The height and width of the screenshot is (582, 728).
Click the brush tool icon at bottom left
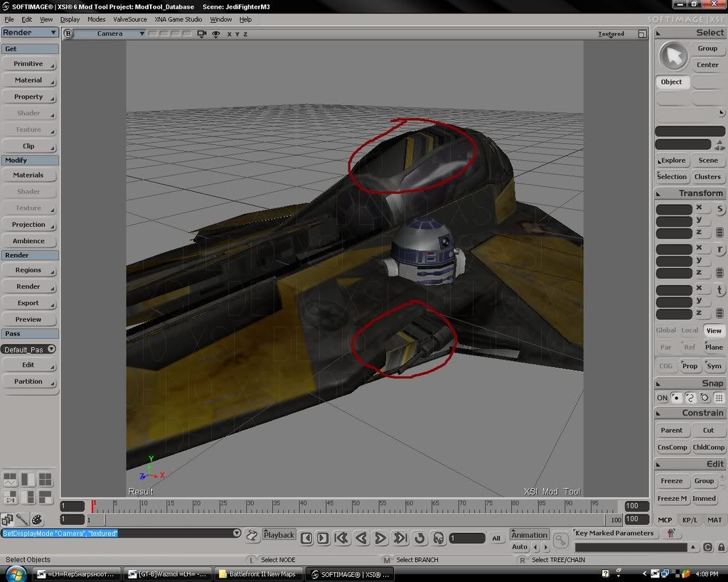[22, 519]
